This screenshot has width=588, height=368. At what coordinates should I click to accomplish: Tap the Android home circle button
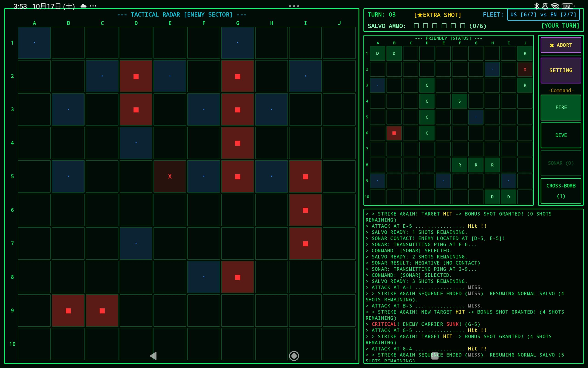[294, 356]
